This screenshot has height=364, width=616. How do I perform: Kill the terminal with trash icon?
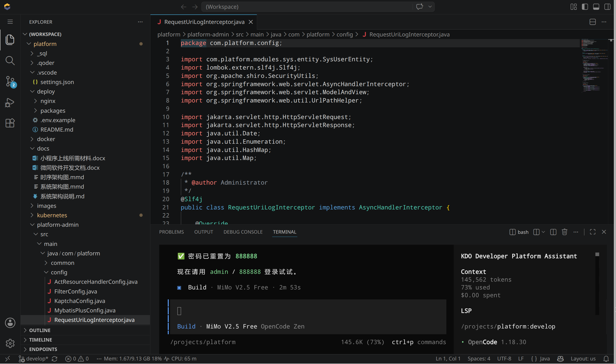[564, 232]
